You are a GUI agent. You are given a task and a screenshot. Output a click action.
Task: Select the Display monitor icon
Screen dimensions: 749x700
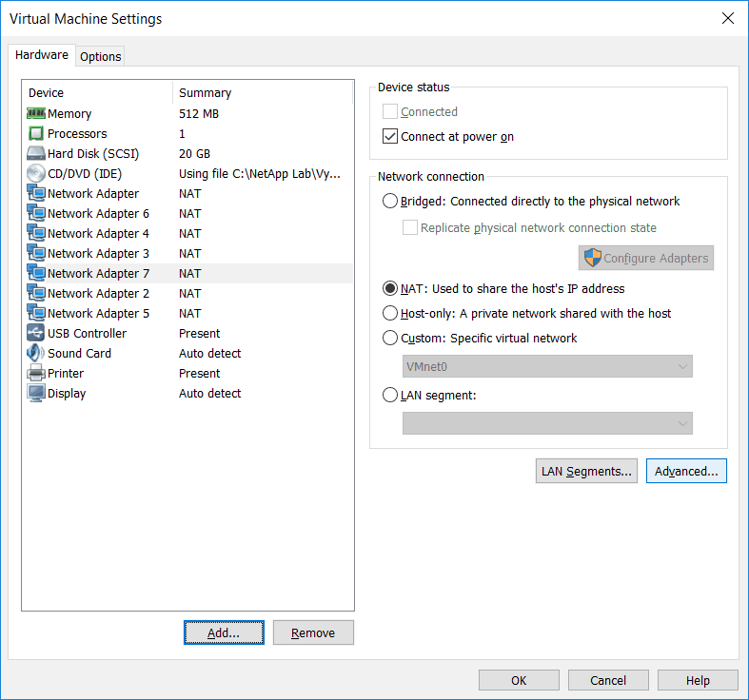click(x=36, y=393)
